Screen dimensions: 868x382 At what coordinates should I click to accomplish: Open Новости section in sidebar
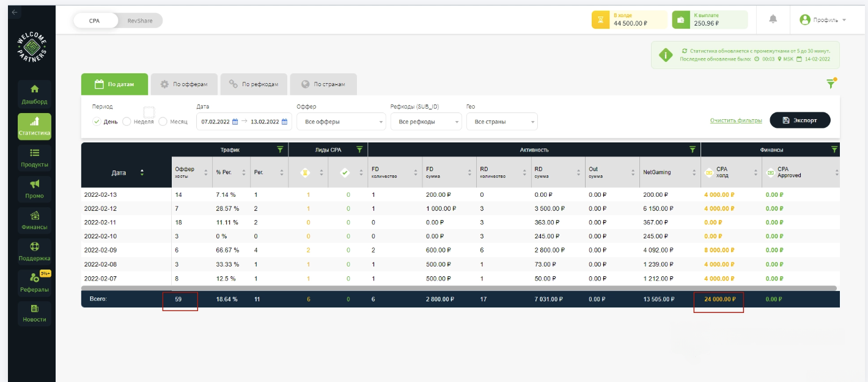tap(34, 313)
